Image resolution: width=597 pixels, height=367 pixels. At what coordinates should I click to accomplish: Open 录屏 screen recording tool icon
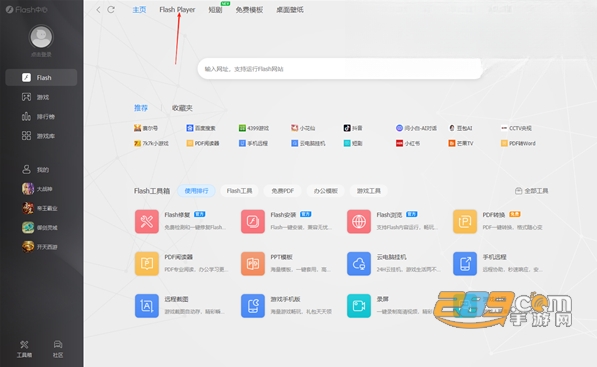tap(359, 306)
